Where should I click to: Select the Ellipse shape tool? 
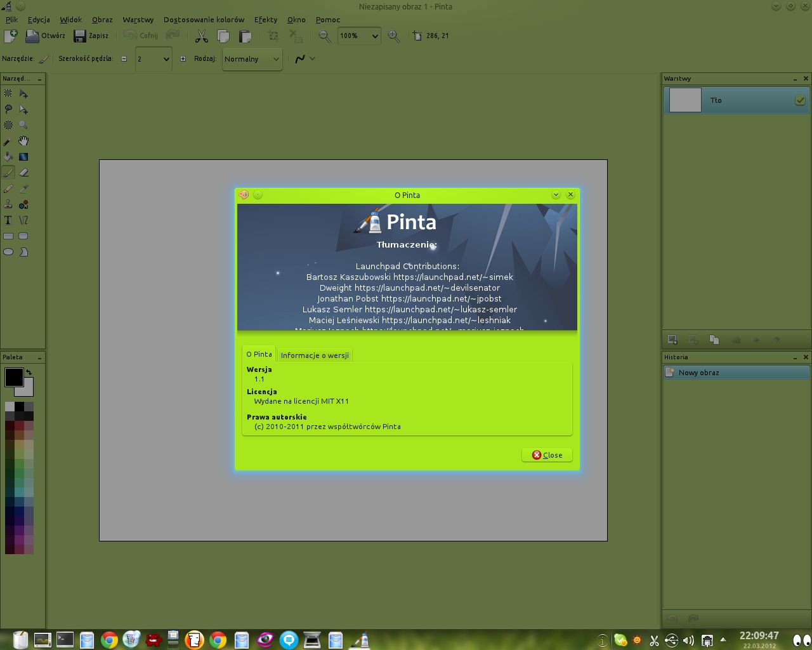point(8,252)
